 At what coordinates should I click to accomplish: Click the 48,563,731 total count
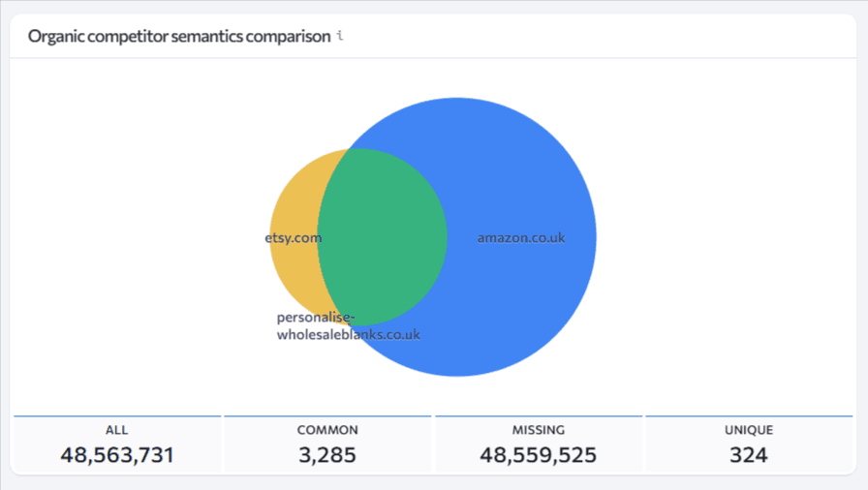click(117, 454)
